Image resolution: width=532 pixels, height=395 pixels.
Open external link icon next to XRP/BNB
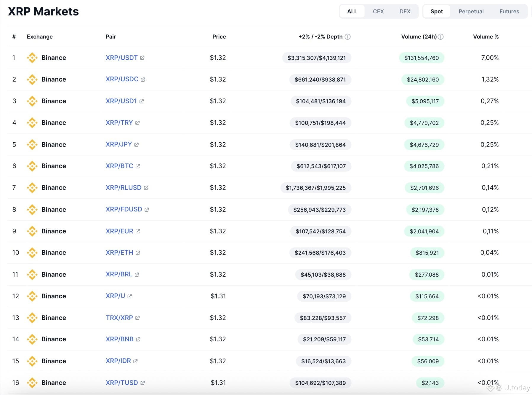[138, 339]
